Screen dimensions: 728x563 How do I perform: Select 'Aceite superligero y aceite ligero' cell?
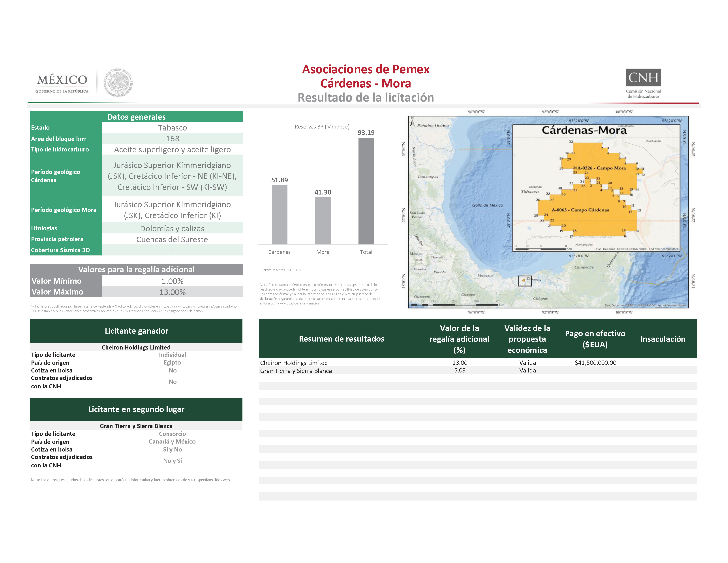172,149
